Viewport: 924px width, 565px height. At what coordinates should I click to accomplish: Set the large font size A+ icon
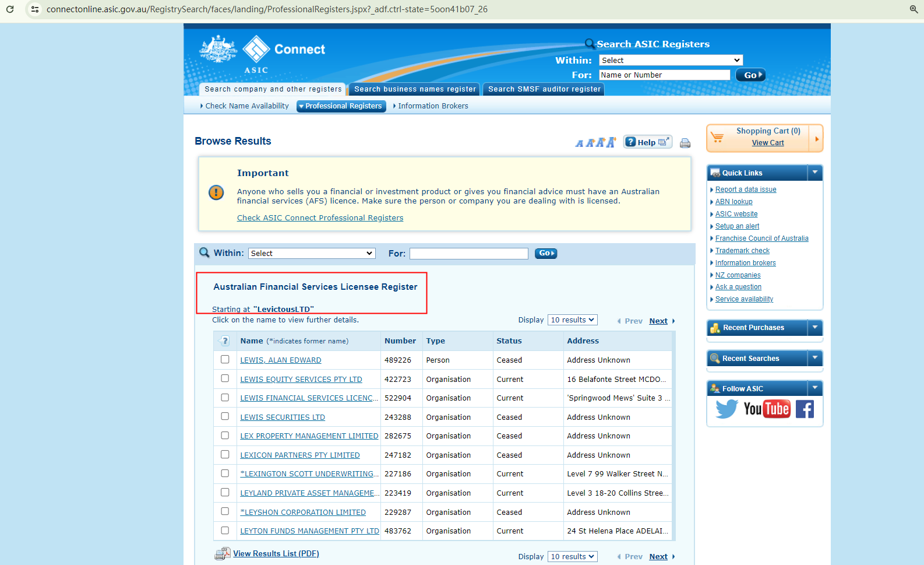coord(600,142)
